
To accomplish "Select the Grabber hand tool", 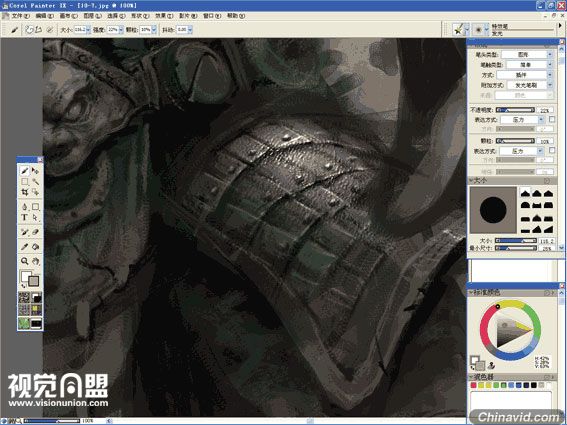I will (x=35, y=261).
